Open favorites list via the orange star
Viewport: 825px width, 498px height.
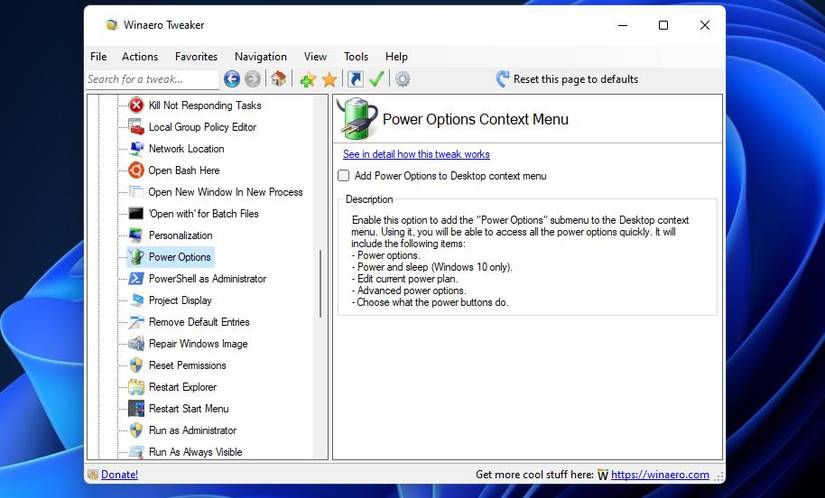(x=329, y=79)
